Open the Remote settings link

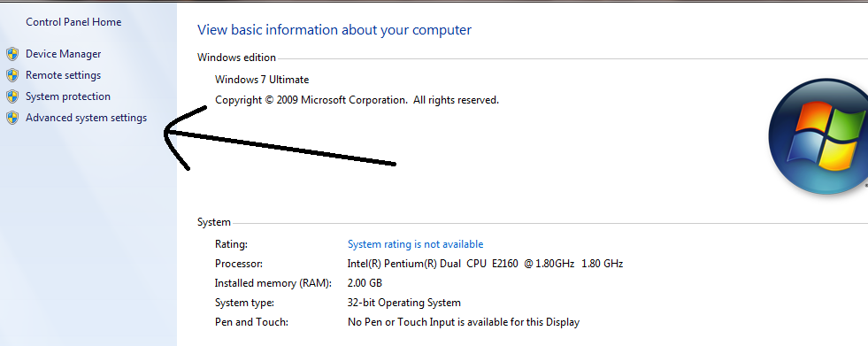[x=63, y=74]
